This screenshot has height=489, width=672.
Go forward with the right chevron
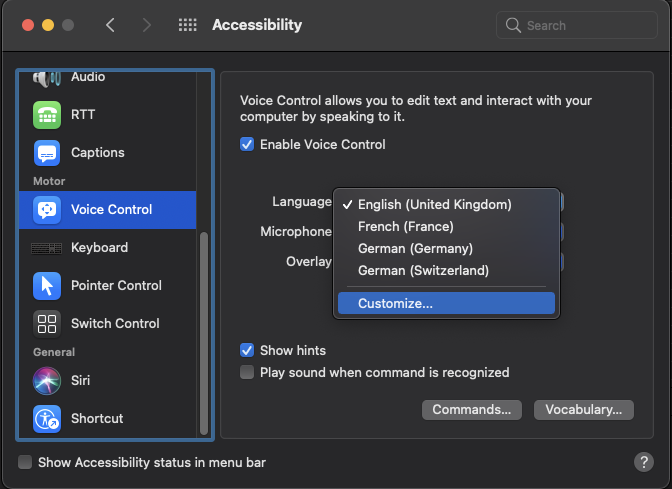pos(147,25)
